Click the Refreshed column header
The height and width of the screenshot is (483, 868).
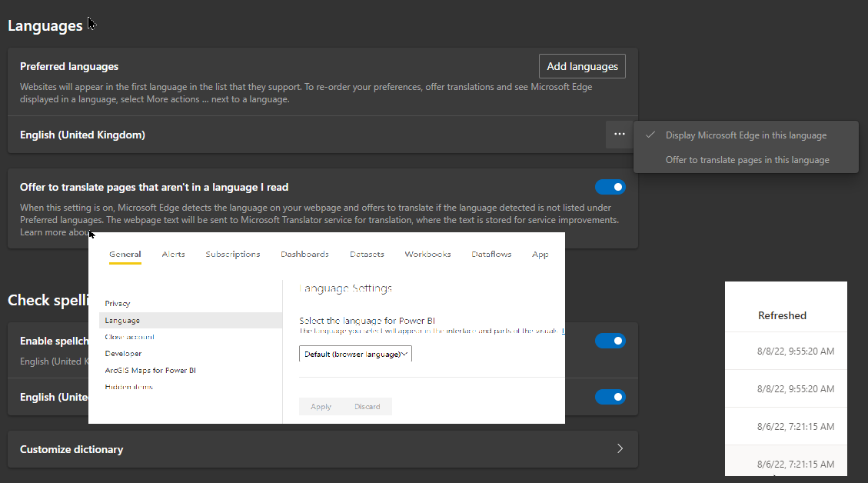point(782,316)
